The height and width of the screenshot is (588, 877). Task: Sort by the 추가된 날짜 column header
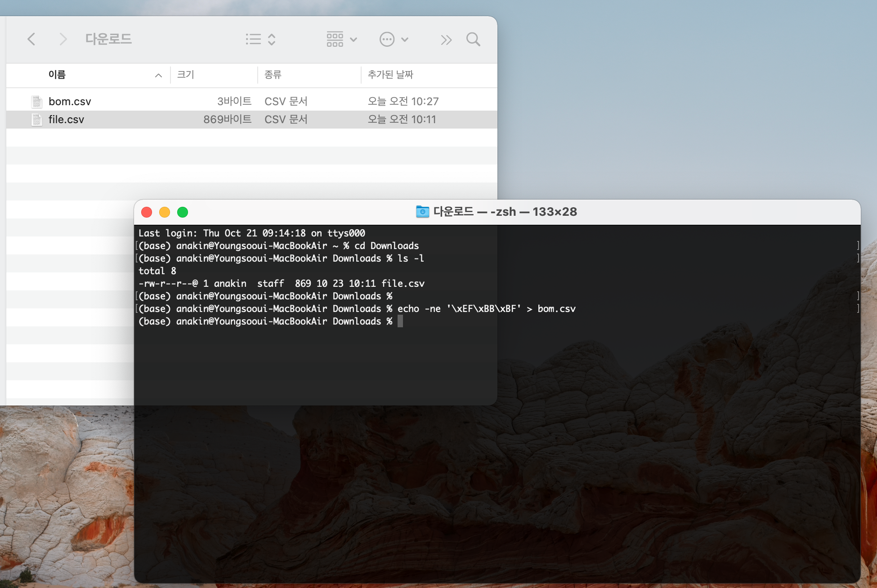pos(390,75)
